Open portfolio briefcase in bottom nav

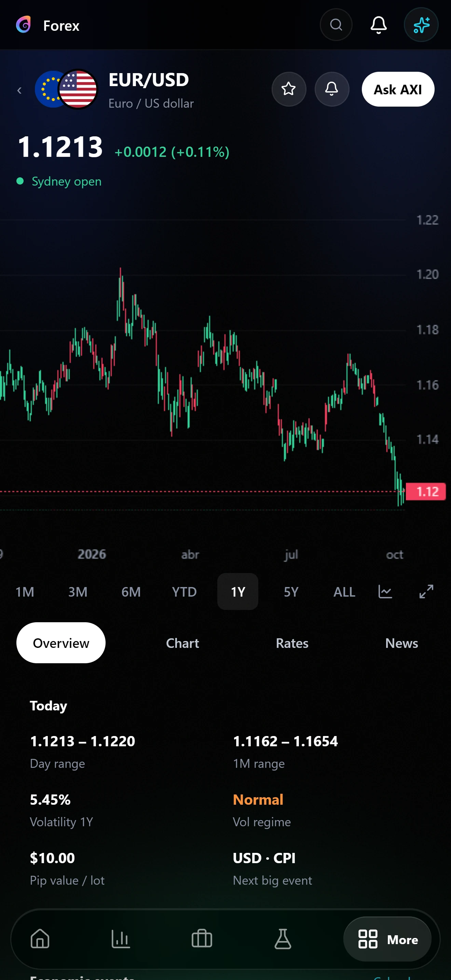[x=202, y=939]
